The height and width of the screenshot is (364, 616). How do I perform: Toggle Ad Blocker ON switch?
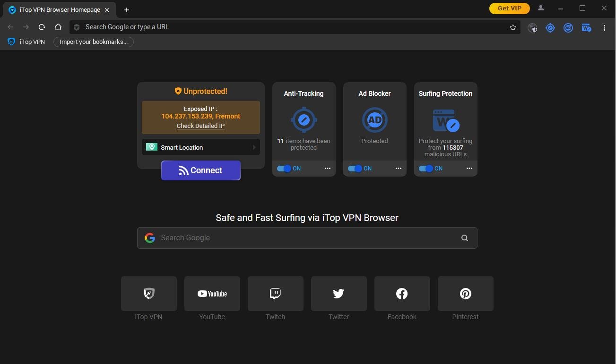355,169
